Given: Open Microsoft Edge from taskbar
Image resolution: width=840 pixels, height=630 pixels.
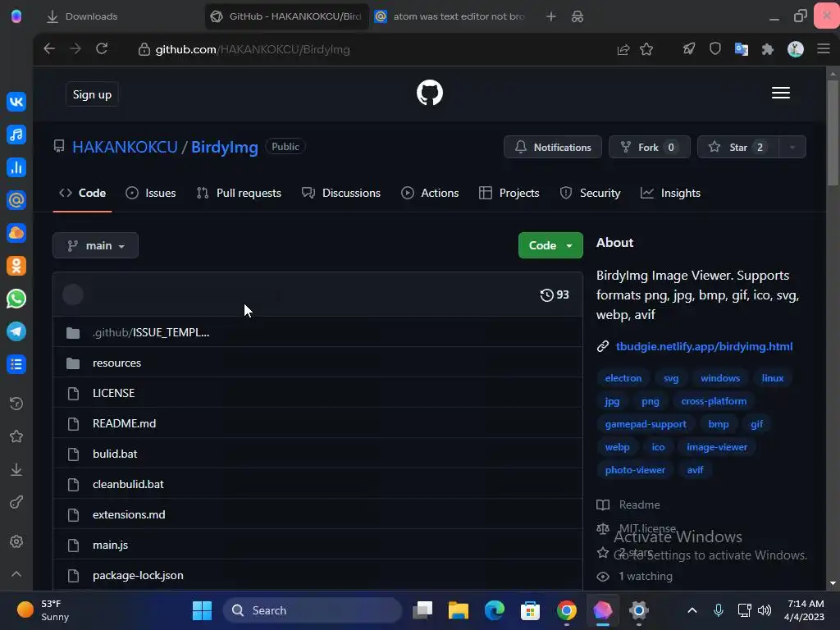Looking at the screenshot, I should (x=494, y=610).
